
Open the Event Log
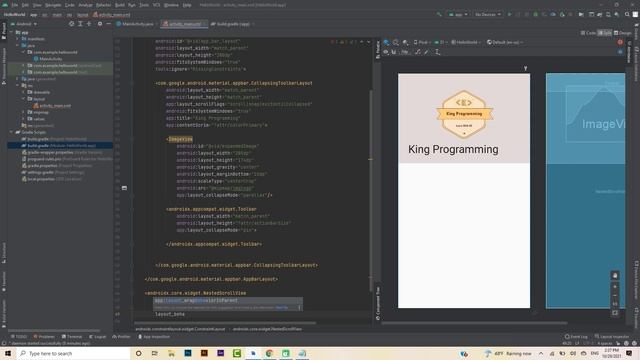click(x=576, y=337)
